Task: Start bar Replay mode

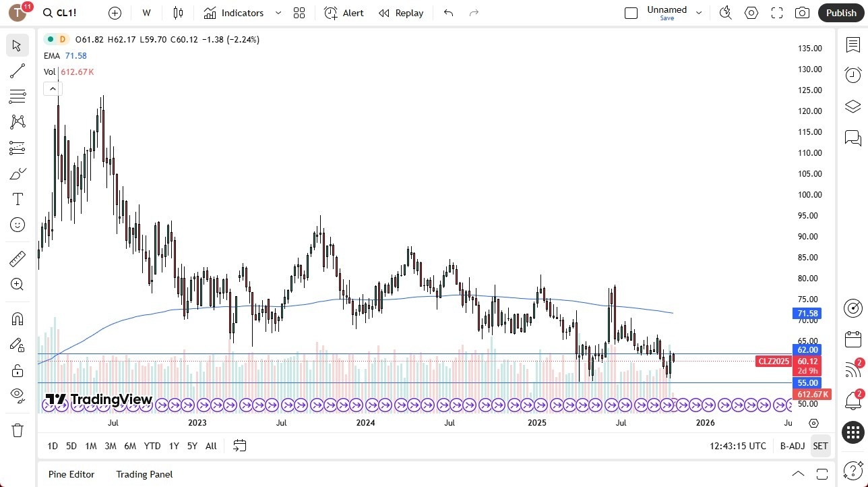Action: click(x=400, y=13)
